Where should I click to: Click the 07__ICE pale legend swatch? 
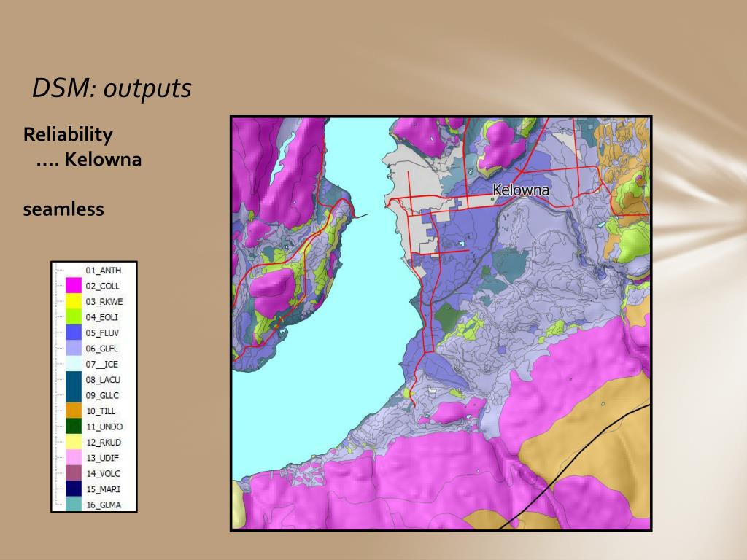click(74, 365)
